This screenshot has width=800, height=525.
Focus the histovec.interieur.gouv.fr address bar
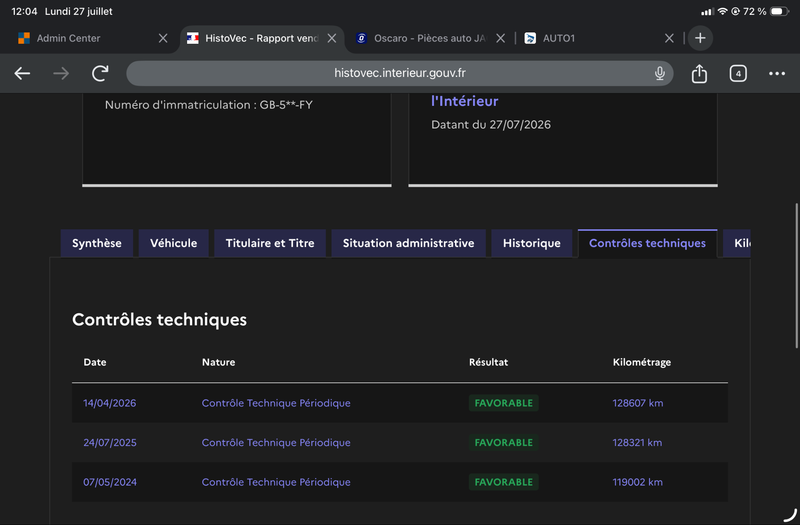click(x=399, y=73)
